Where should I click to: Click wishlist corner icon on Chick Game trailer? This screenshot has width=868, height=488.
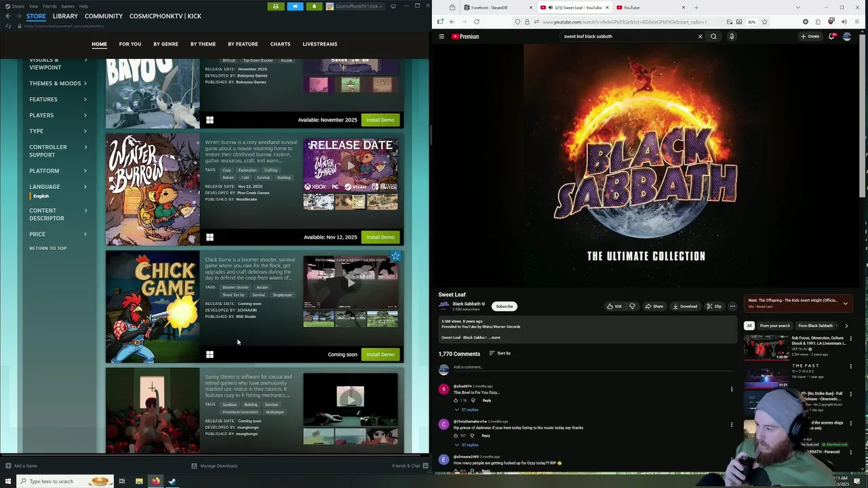pos(395,257)
